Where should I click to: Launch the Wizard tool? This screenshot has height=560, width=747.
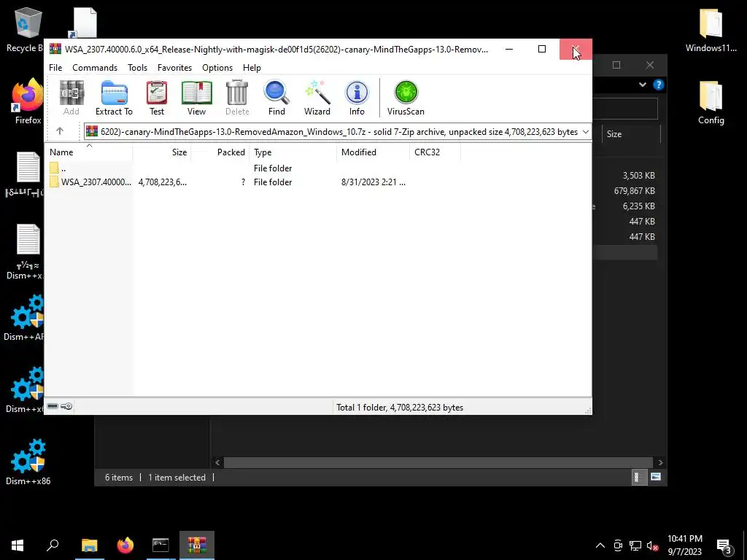[x=317, y=98]
